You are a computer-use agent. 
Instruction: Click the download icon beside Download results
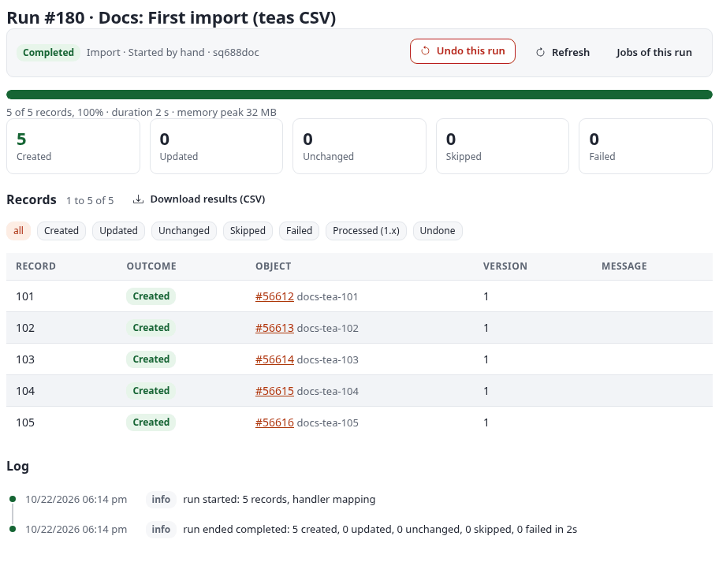[138, 199]
